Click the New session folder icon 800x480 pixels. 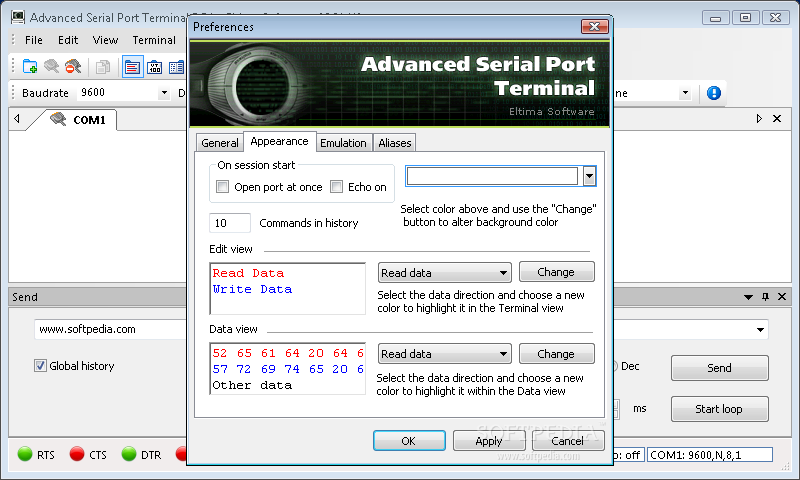(x=30, y=66)
